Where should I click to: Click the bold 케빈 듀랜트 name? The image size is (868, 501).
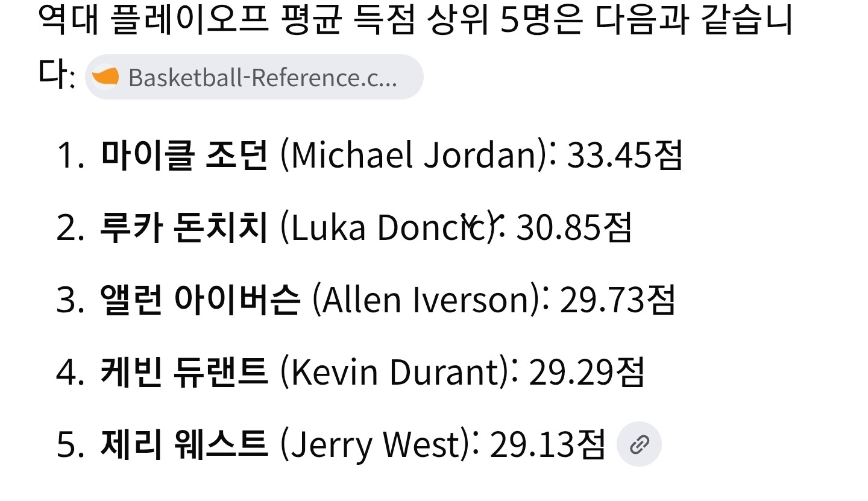pos(184,372)
